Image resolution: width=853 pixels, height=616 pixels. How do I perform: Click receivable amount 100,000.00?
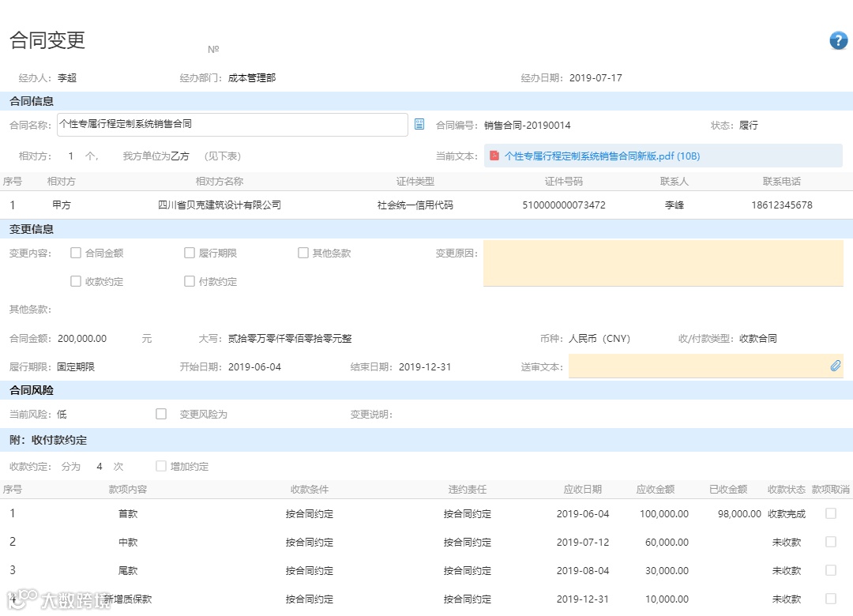pos(664,513)
